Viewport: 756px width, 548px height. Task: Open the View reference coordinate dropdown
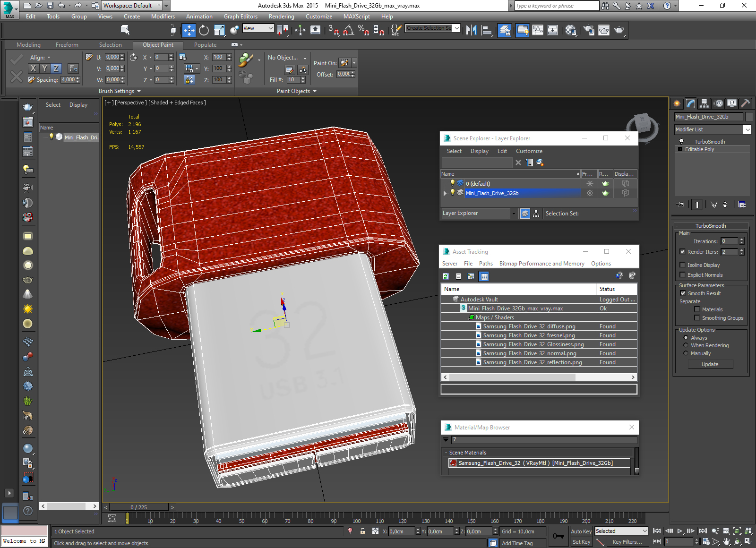pyautogui.click(x=258, y=28)
